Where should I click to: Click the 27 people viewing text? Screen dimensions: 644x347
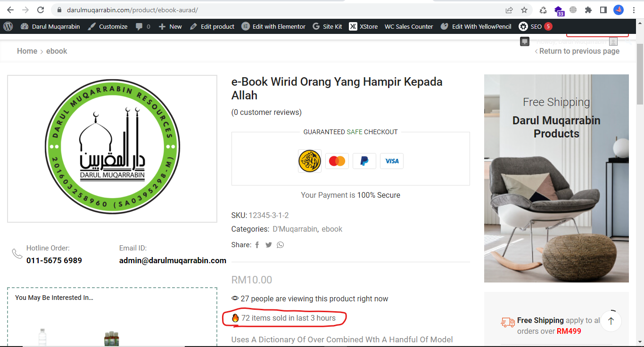[314, 299]
